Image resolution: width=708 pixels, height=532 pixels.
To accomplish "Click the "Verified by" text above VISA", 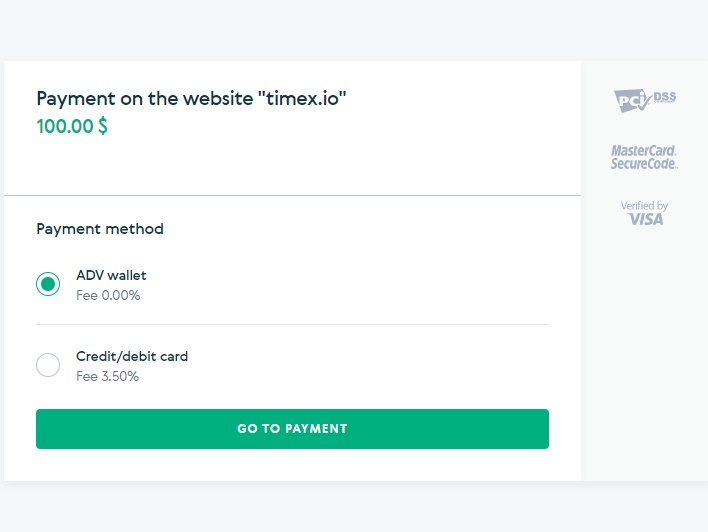I will pos(644,206).
